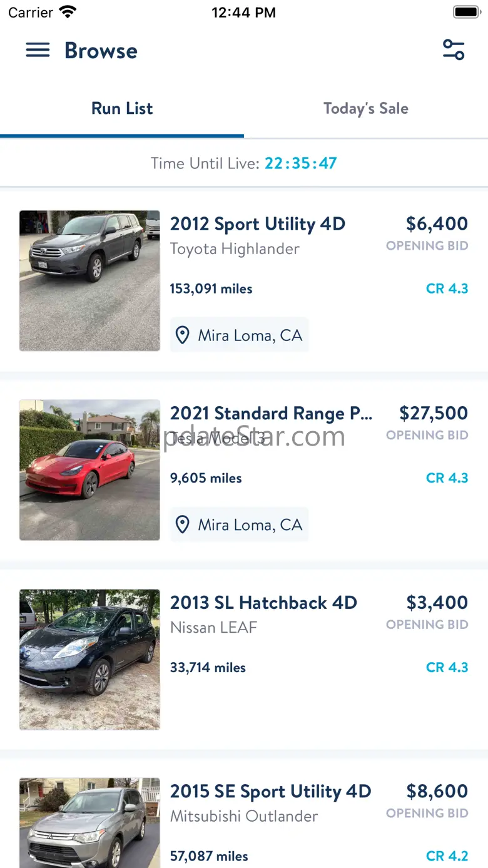Tap the location pin on Tesla listing
The height and width of the screenshot is (868, 488).
[183, 524]
